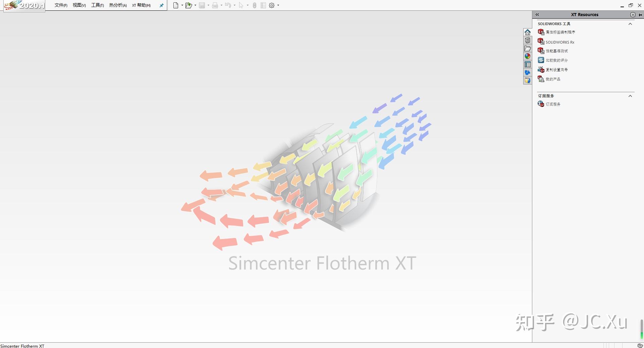The image size is (644, 348).
Task: Open the Design Library panel icon
Action: [528, 40]
